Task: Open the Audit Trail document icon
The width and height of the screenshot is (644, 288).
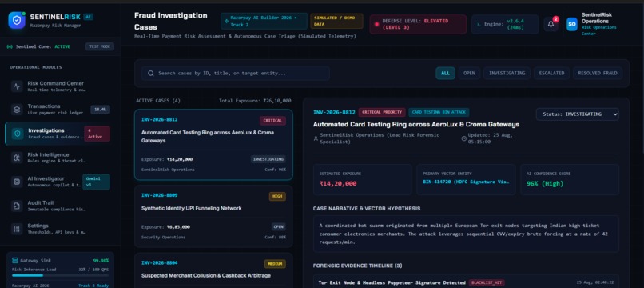Action: pos(17,206)
